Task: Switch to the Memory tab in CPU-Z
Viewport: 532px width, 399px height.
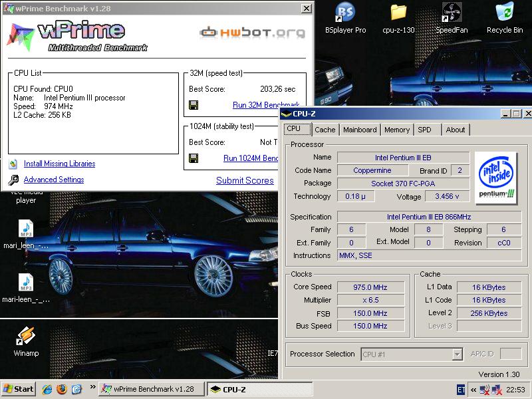Action: pyautogui.click(x=397, y=130)
